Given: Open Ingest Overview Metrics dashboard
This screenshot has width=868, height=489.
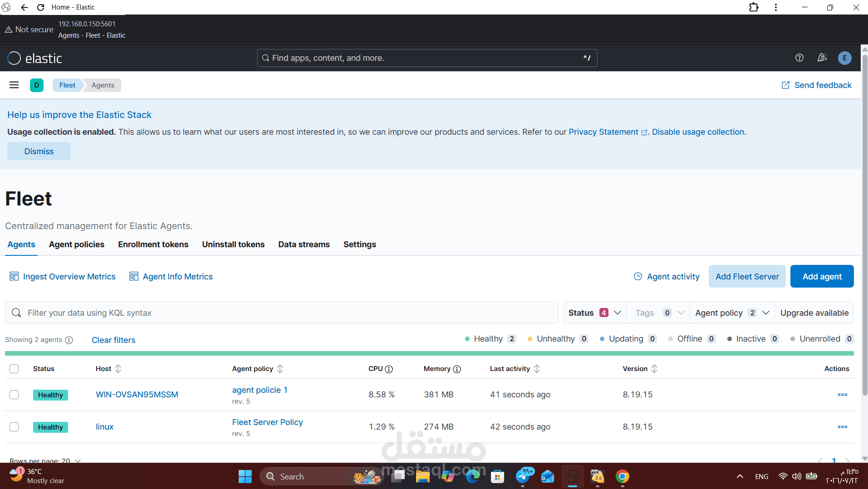Looking at the screenshot, I should [63, 277].
